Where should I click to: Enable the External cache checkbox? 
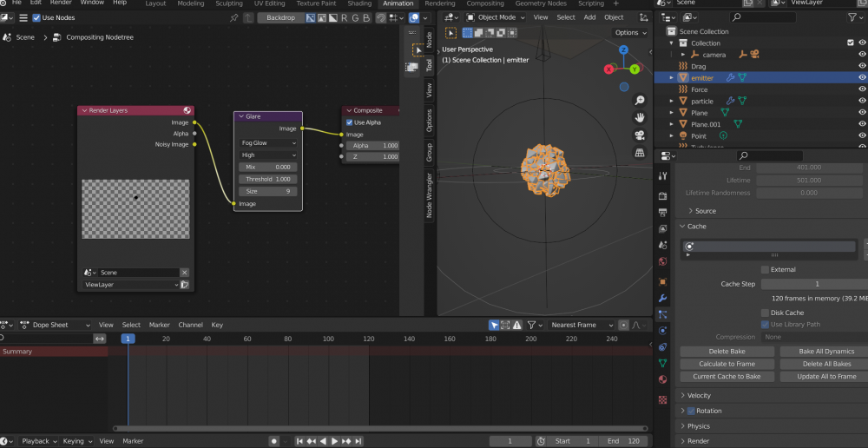(x=765, y=270)
